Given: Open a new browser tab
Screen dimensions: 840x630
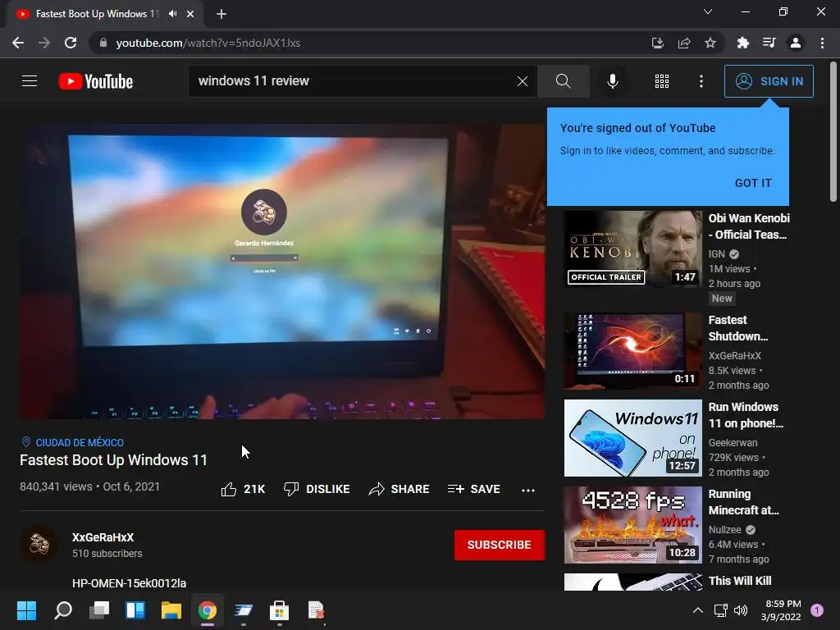Looking at the screenshot, I should coord(221,14).
